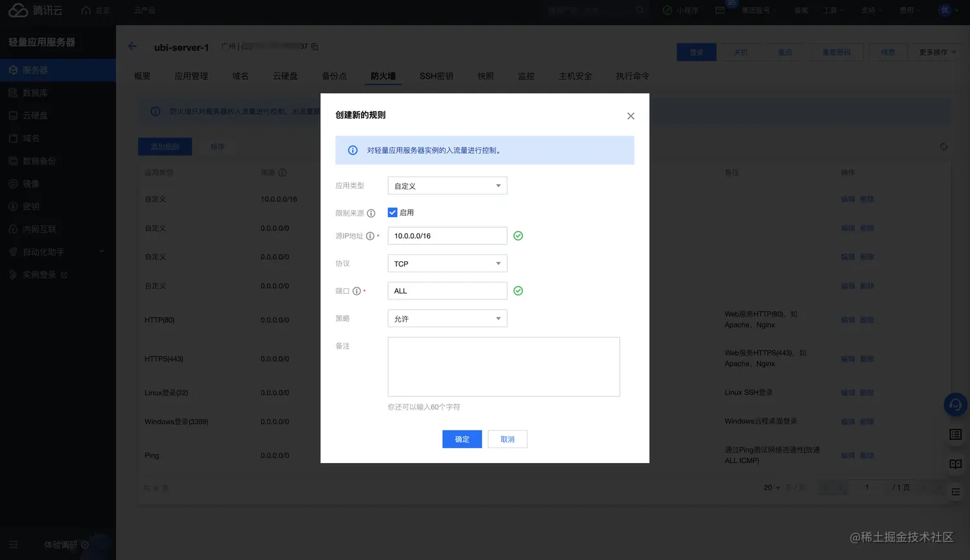Expand 自动化助手 in the sidebar
Screen dimensions: 970x560
click(58, 252)
